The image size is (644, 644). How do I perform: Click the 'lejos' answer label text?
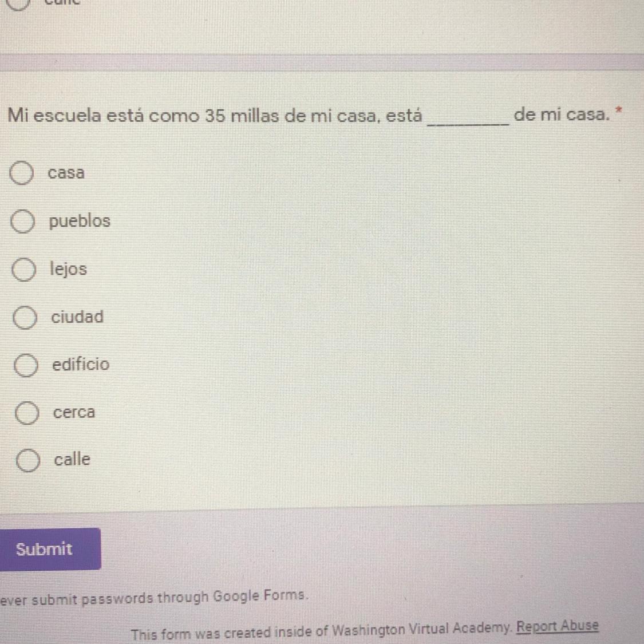tap(69, 269)
